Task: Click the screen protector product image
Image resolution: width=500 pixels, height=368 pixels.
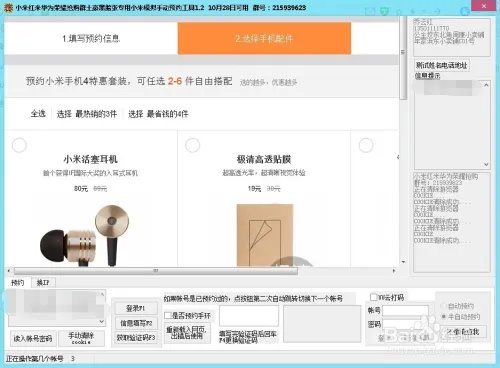Action: pos(265,235)
